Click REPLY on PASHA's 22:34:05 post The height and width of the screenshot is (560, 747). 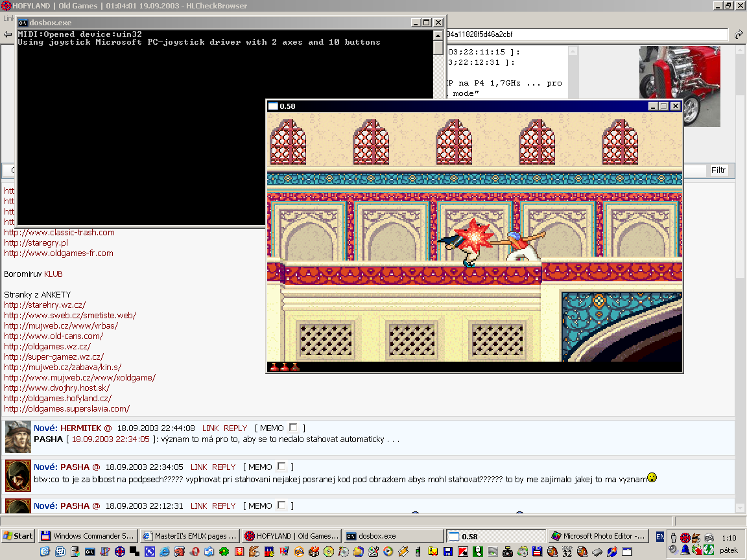coord(224,467)
